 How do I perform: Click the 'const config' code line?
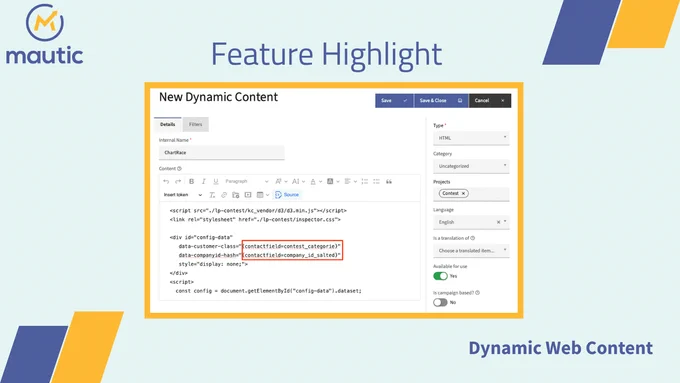268,291
